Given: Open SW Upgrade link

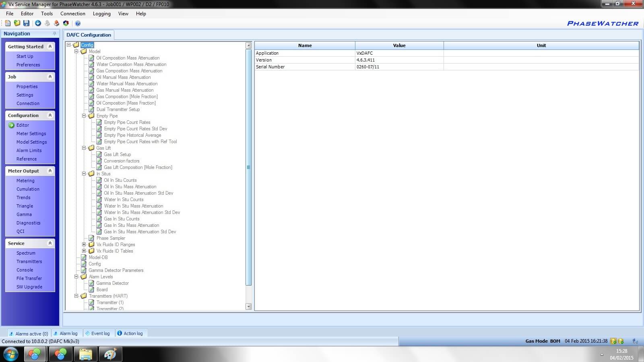Looking at the screenshot, I should [29, 287].
